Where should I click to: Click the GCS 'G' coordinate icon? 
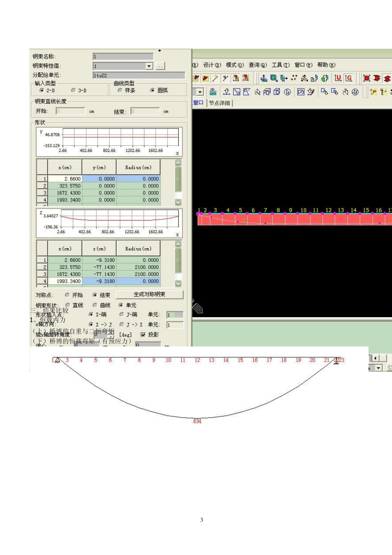[349, 78]
